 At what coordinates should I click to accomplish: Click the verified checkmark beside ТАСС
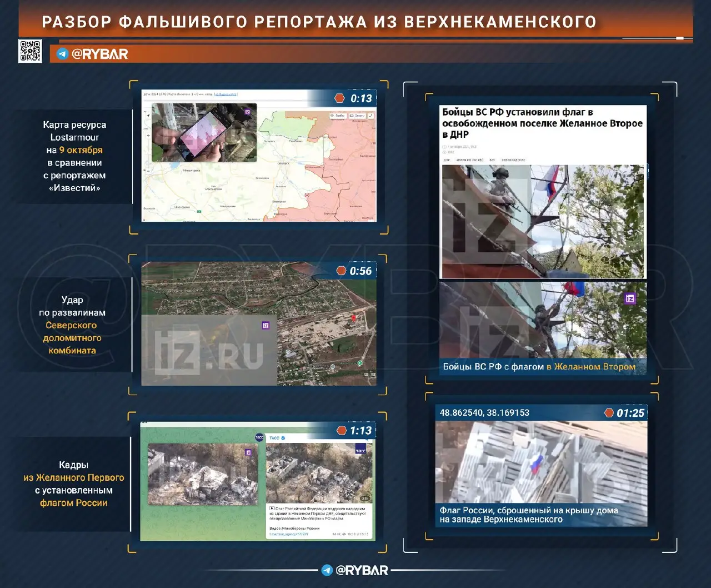click(283, 438)
